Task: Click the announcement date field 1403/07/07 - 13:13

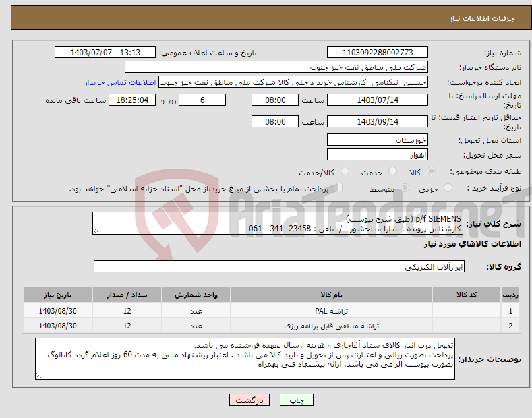Action: pyautogui.click(x=105, y=53)
